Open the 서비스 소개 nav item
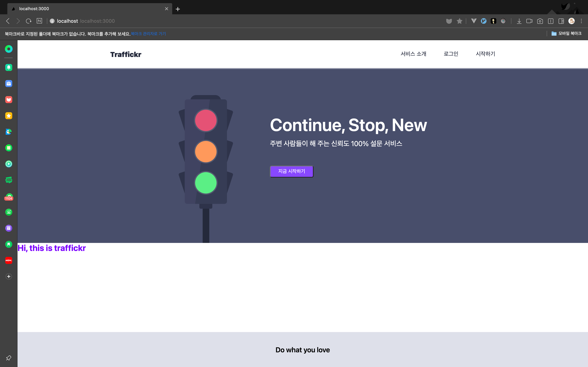Screen dimensions: 588x367 [413, 54]
